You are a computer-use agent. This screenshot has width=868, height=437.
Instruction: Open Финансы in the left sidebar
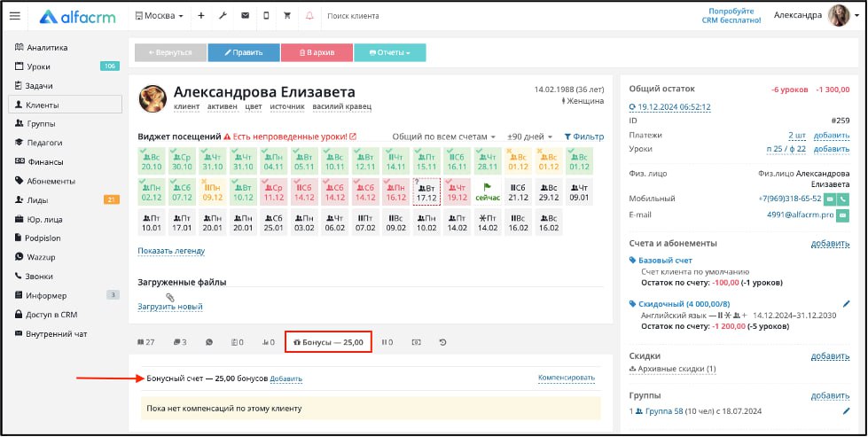45,161
